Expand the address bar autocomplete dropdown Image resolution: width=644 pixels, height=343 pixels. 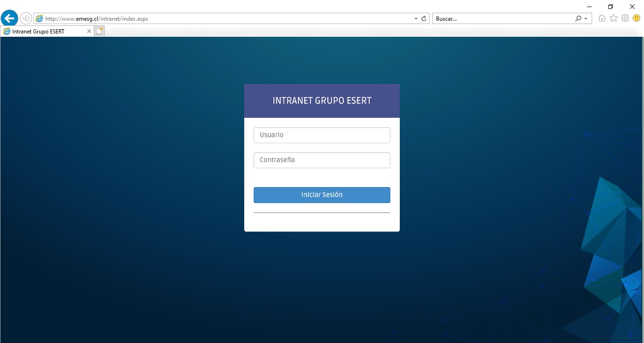tap(416, 19)
